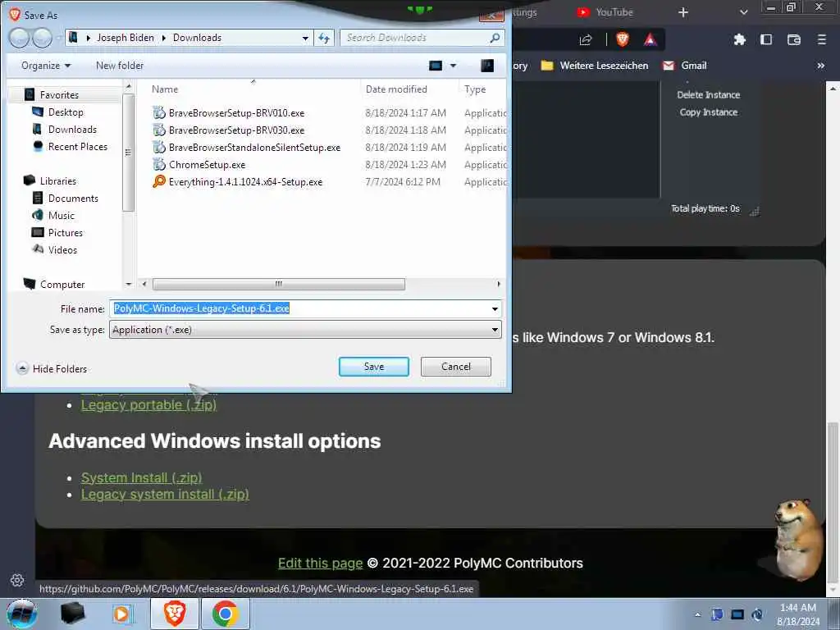Open Chrome from the taskbar
The width and height of the screenshot is (840, 630).
click(225, 614)
